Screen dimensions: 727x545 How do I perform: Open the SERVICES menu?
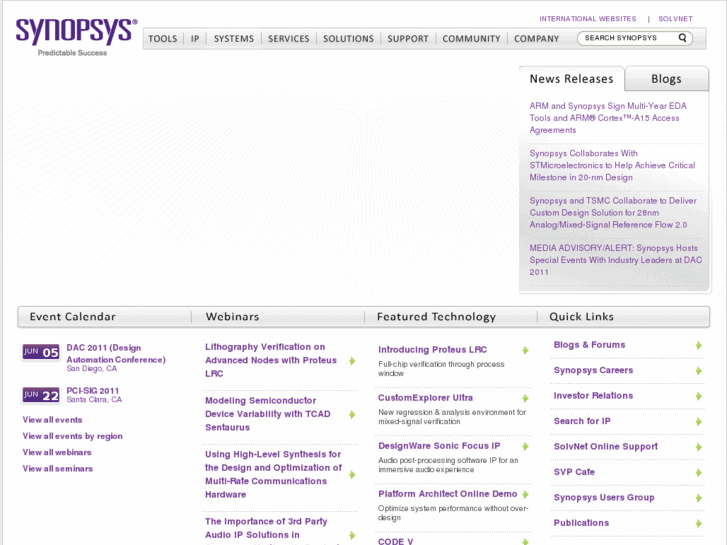288,38
